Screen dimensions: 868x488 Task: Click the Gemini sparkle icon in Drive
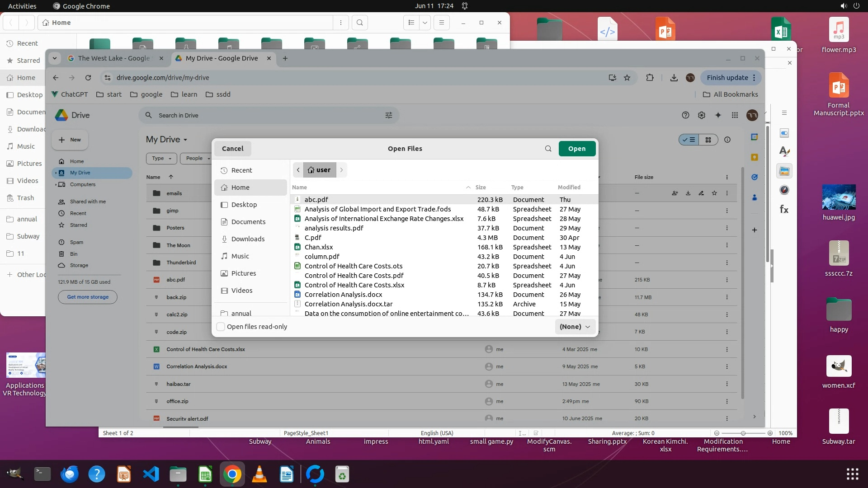[x=718, y=115]
